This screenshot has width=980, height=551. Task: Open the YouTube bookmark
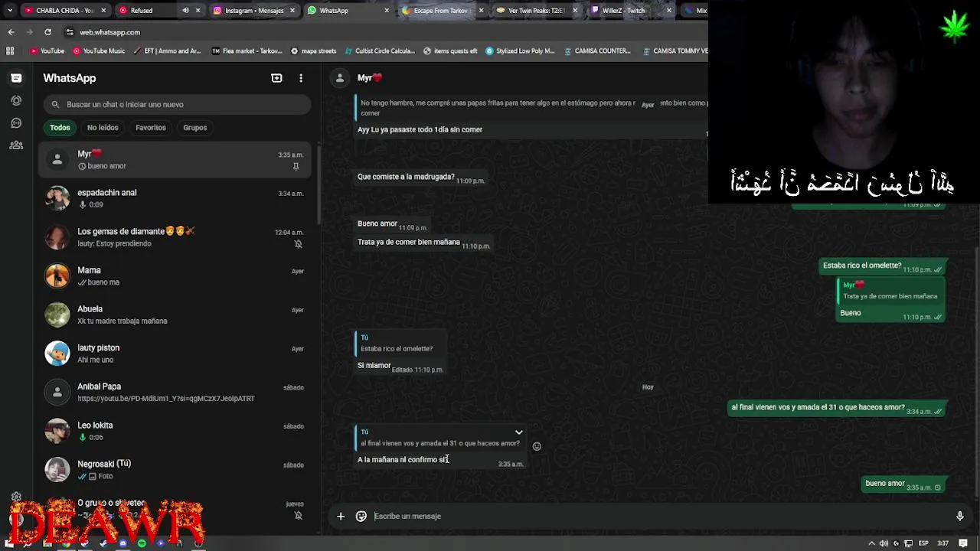click(x=47, y=51)
